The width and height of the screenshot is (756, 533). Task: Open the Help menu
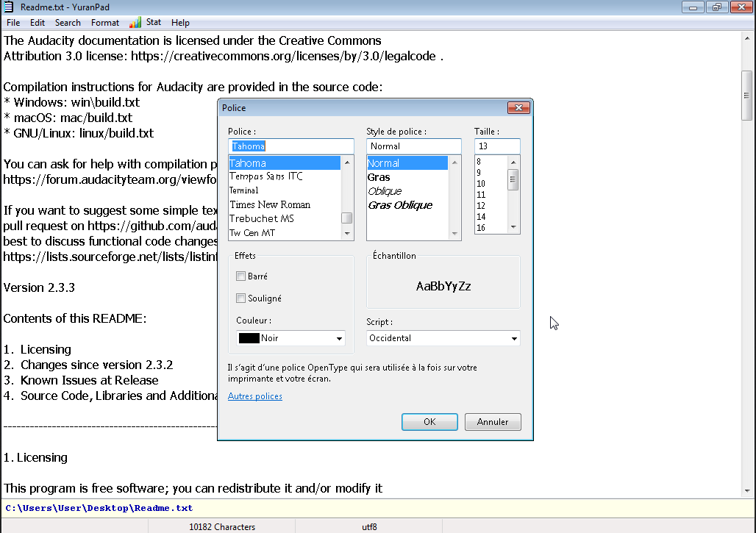[180, 23]
